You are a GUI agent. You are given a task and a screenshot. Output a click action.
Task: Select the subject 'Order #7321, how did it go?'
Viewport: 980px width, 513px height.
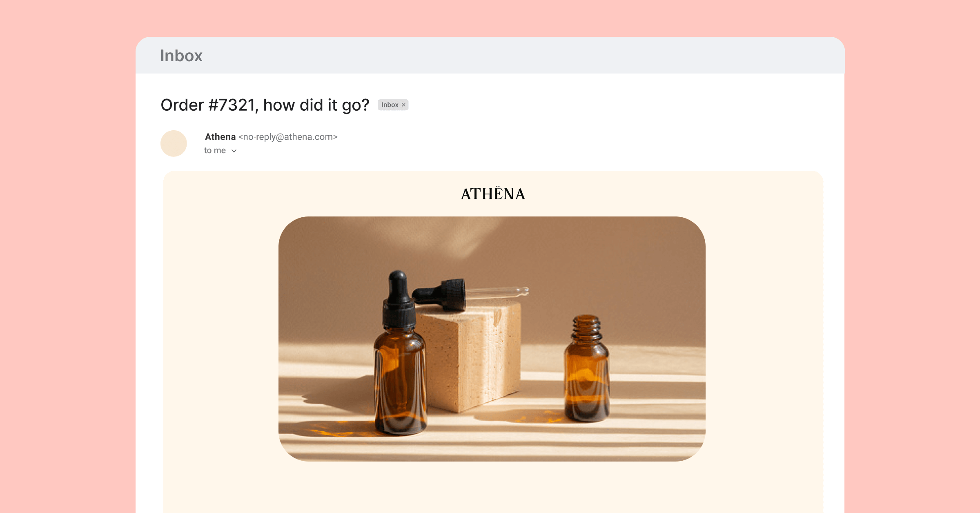click(265, 105)
